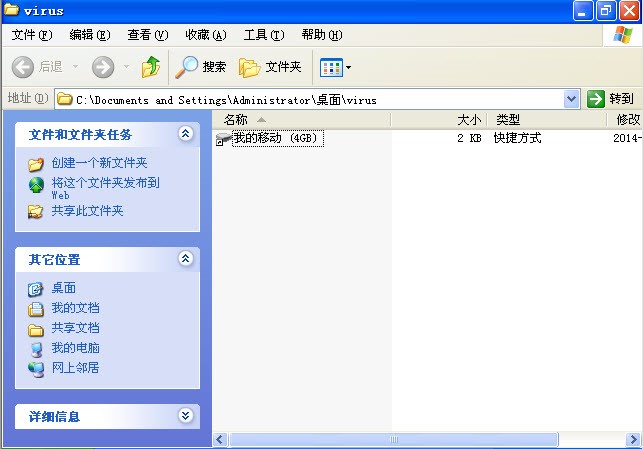The width and height of the screenshot is (643, 449).
Task: Click the Shared Documents (共享文档) folder icon
Action: pyautogui.click(x=36, y=329)
